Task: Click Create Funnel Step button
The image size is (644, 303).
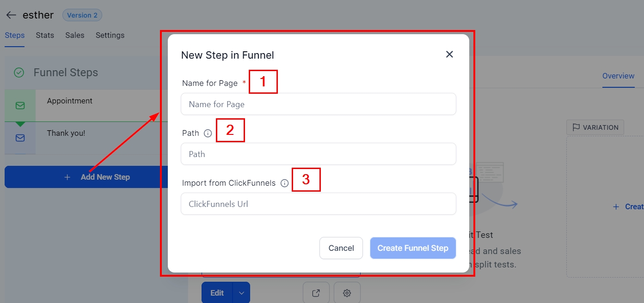Action: pos(413,248)
